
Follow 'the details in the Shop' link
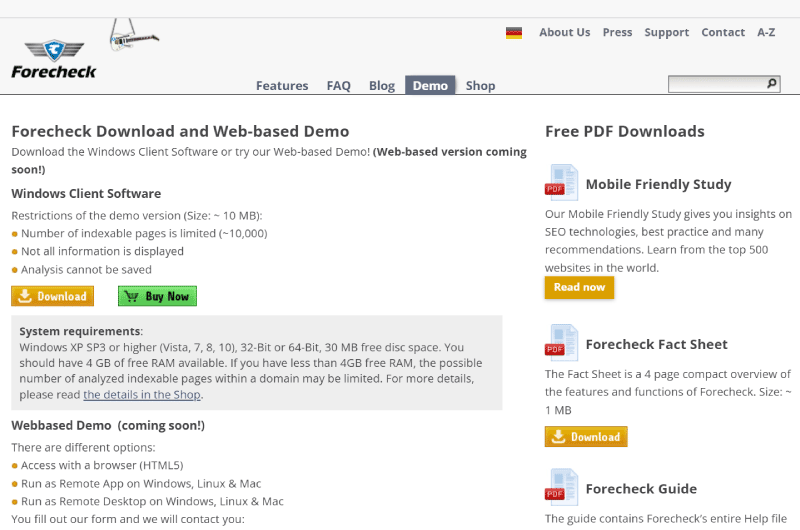pyautogui.click(x=142, y=394)
